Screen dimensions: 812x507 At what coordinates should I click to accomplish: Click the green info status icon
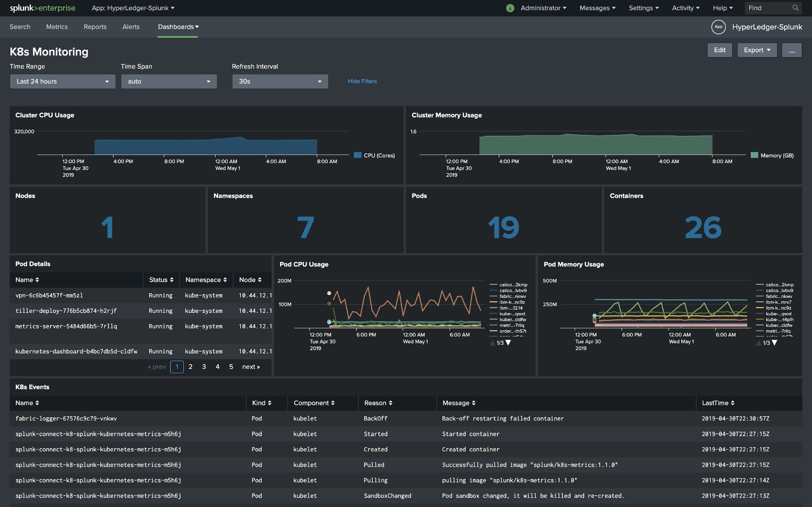pyautogui.click(x=510, y=8)
